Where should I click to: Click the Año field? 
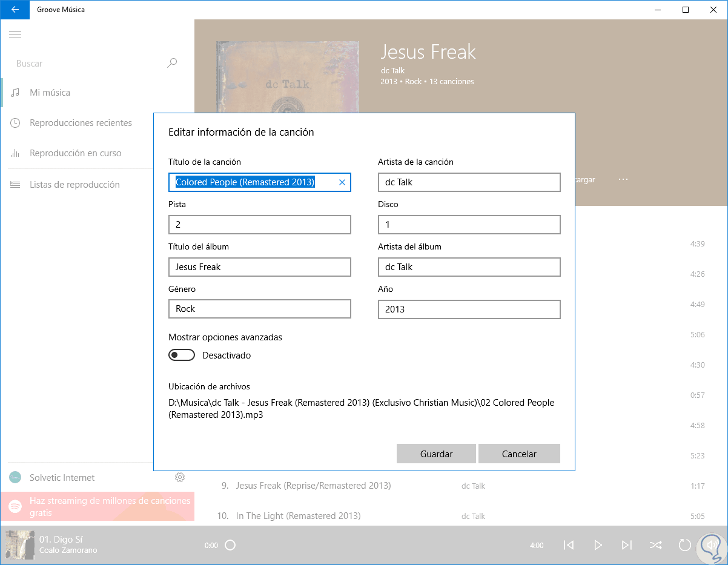pos(469,309)
